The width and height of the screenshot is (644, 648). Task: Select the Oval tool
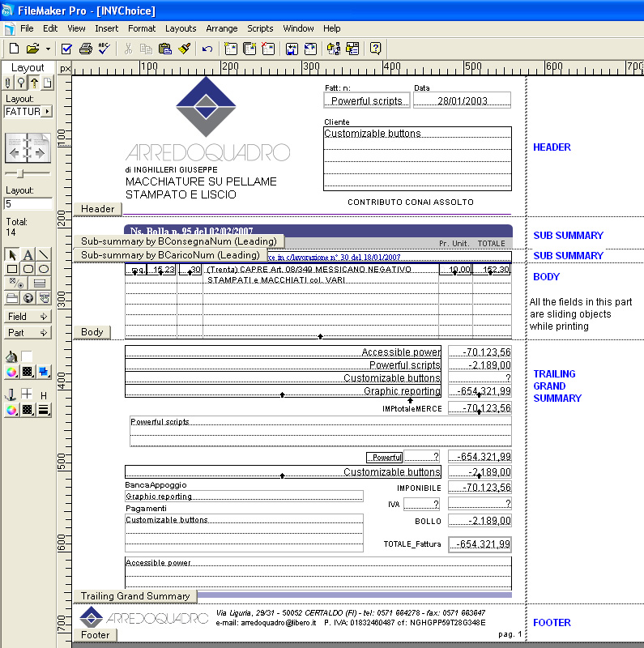point(44,269)
